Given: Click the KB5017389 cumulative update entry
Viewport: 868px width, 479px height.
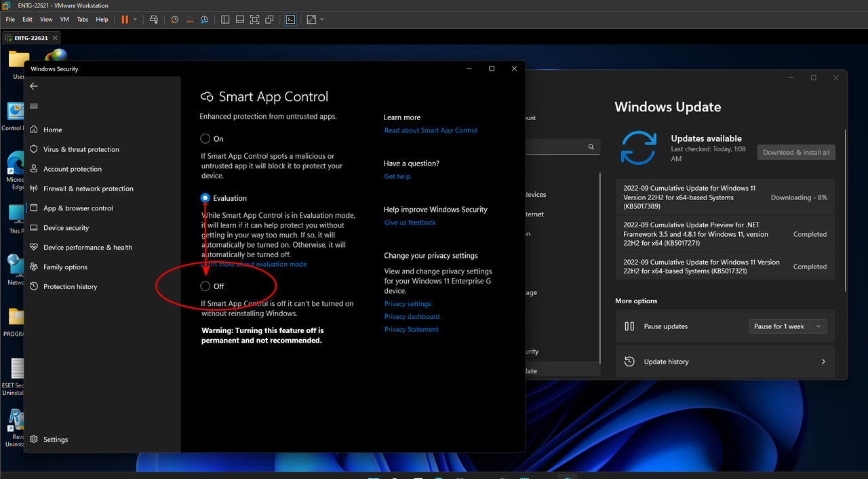Looking at the screenshot, I should click(x=725, y=197).
